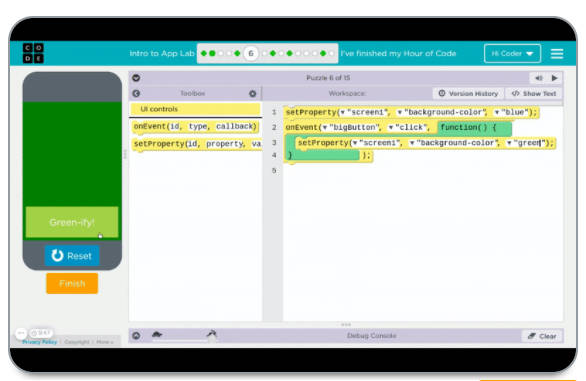Click the current puzzle 6 progress bubble
586x381 pixels.
pos(251,53)
